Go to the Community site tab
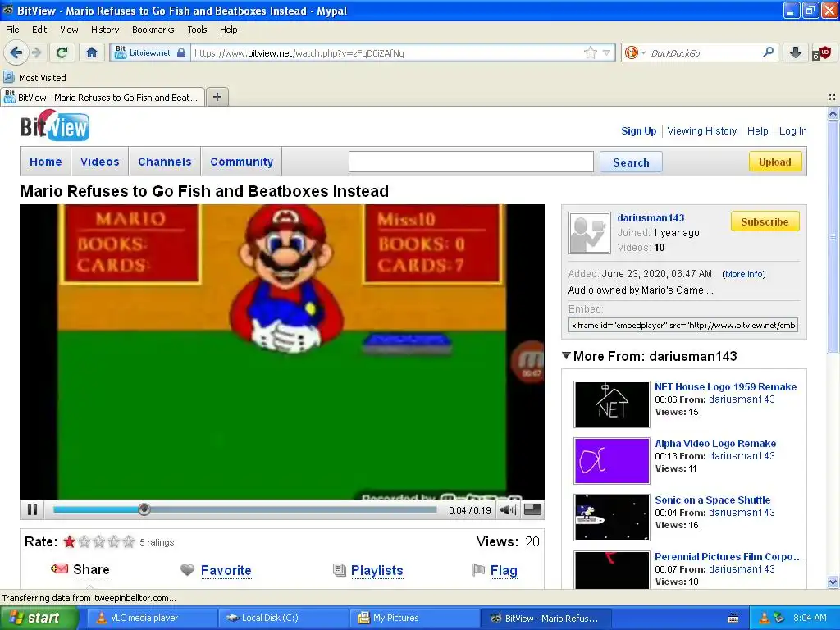The width and height of the screenshot is (840, 630). [242, 162]
